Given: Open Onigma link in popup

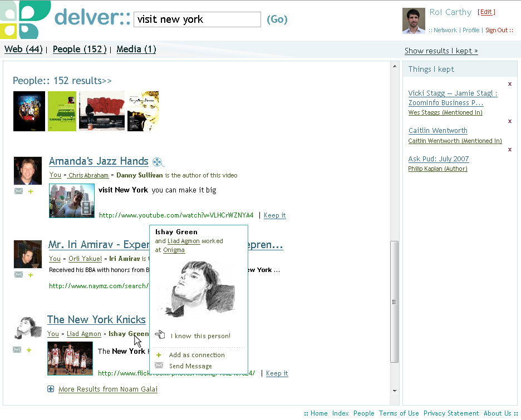Looking at the screenshot, I should point(174,250).
